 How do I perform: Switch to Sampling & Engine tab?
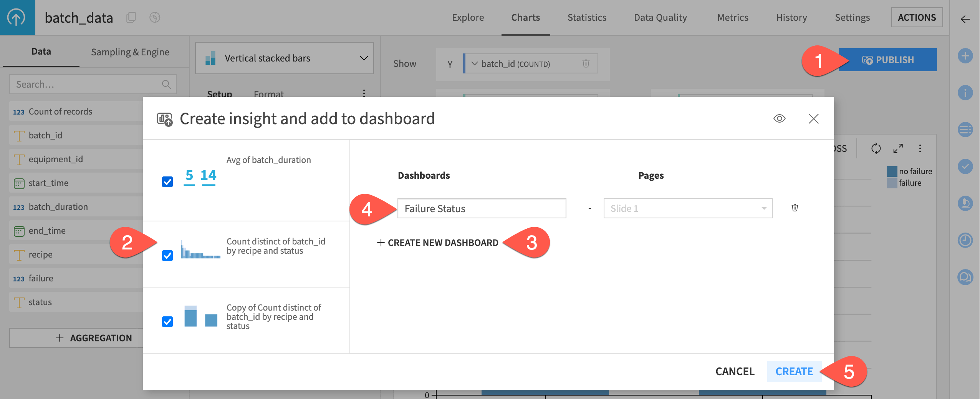point(130,52)
